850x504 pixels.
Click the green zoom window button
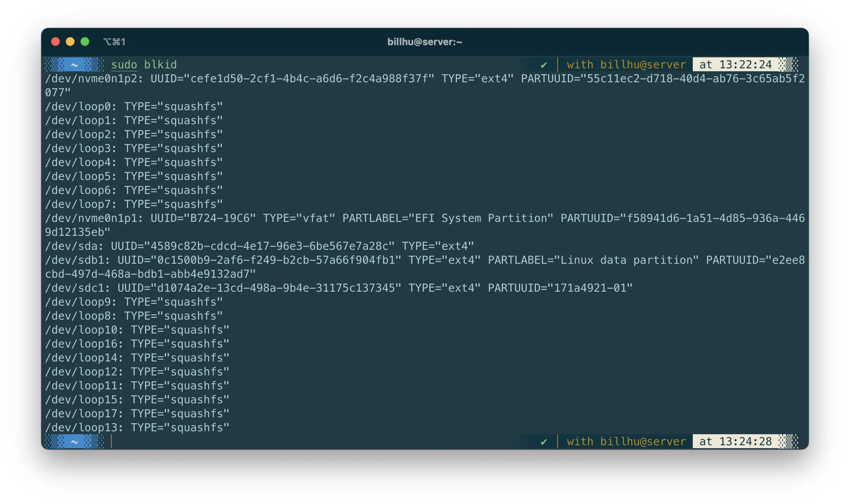85,42
